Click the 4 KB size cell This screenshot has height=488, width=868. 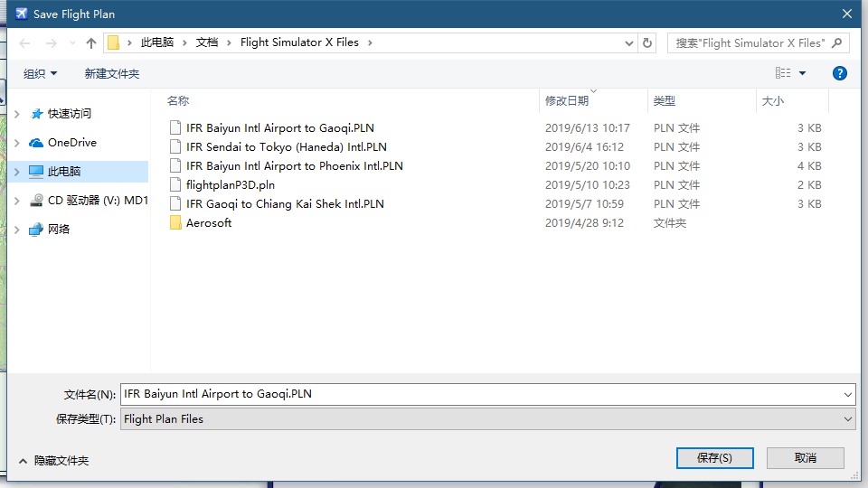(x=809, y=166)
